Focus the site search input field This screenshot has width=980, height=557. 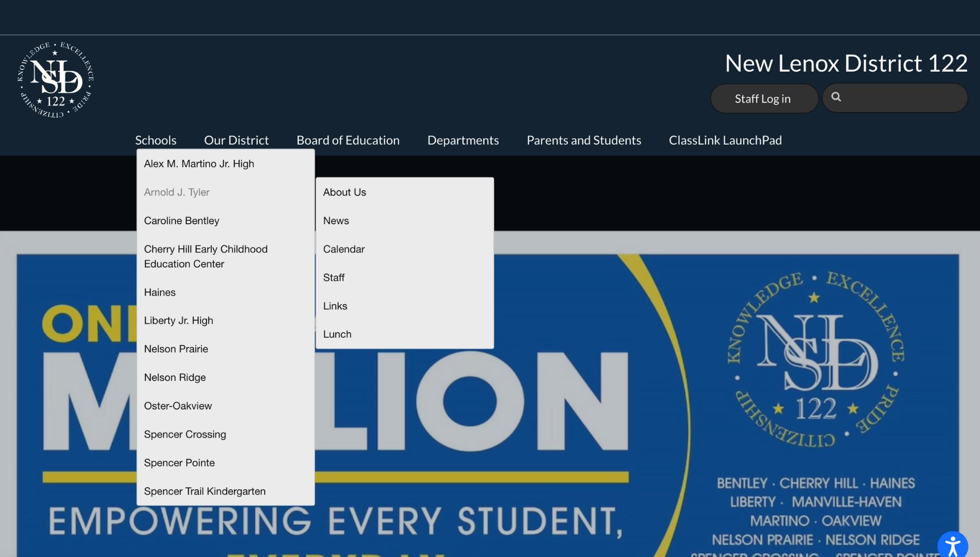click(903, 98)
